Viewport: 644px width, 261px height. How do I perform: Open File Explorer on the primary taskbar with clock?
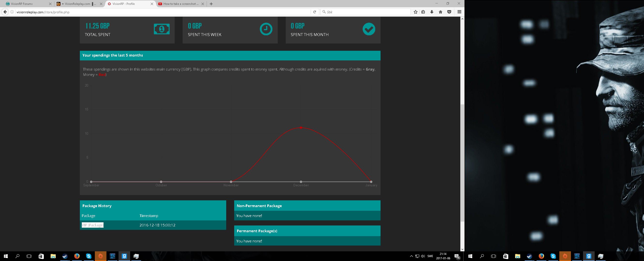pyautogui.click(x=53, y=256)
